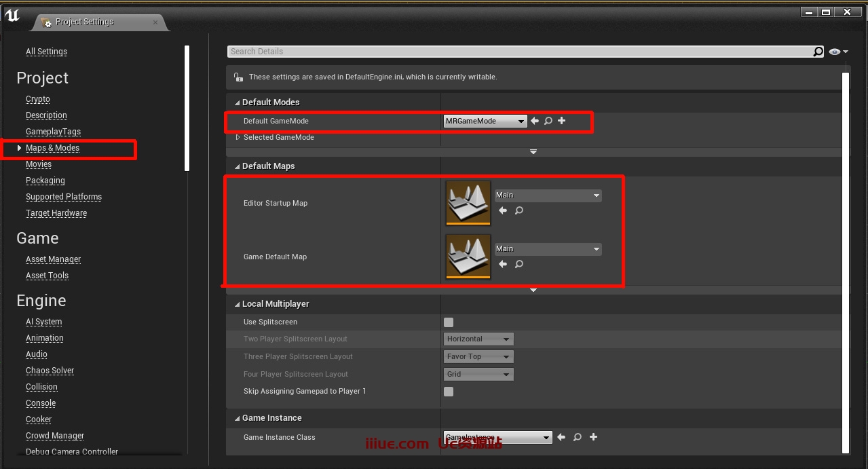868x469 pixels.
Task: Browse to MRGameMode with the magnifier icon
Action: [x=548, y=121]
